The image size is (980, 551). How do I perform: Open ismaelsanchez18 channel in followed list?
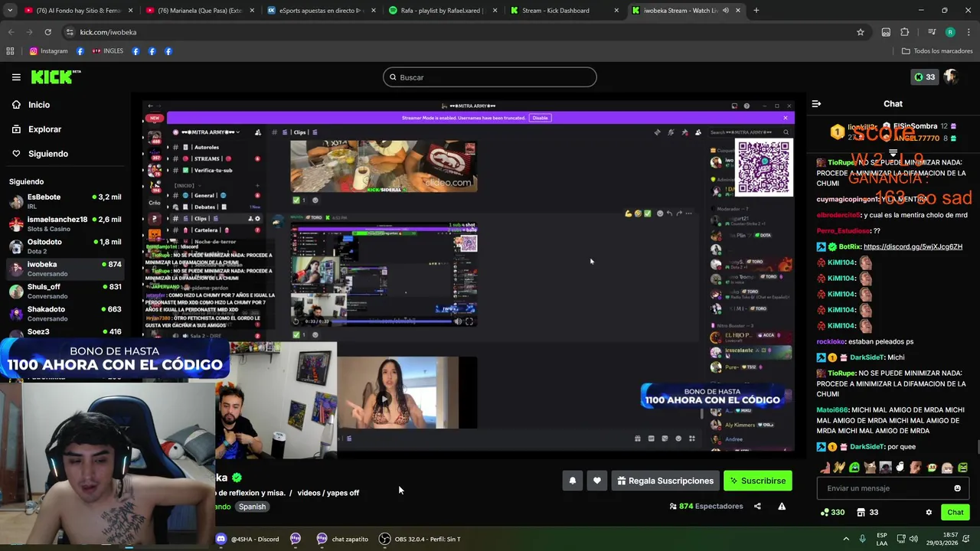tap(66, 223)
